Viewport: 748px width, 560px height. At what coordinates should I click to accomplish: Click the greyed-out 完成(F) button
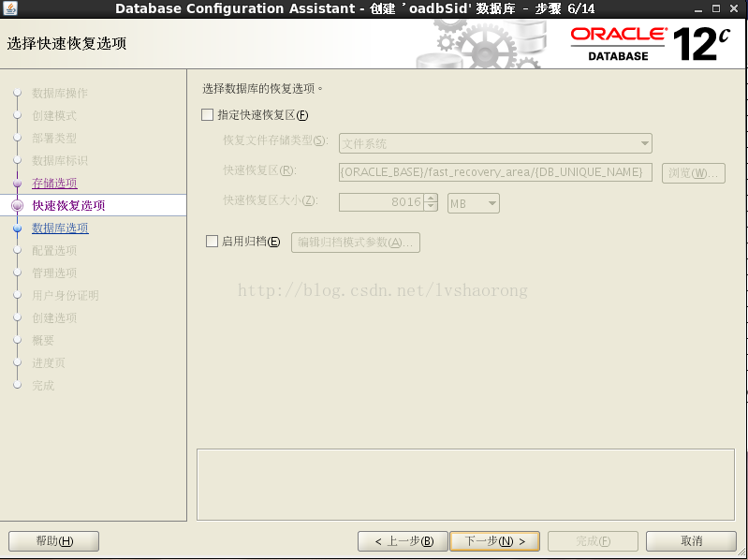(x=593, y=541)
